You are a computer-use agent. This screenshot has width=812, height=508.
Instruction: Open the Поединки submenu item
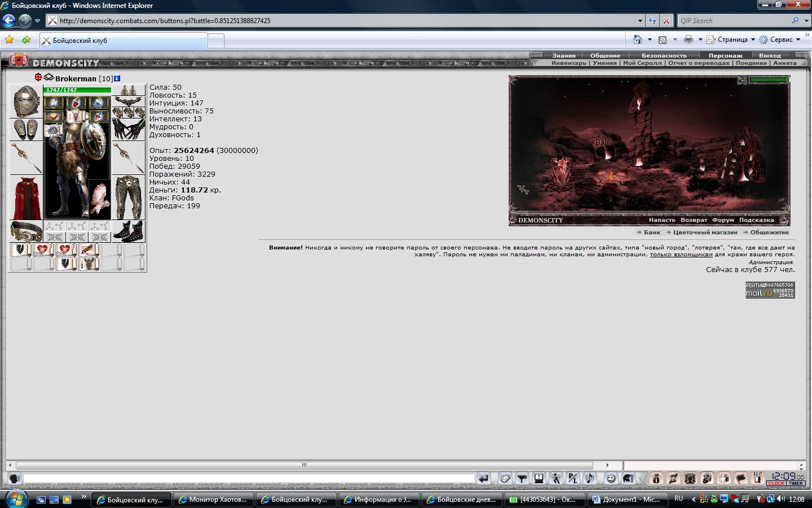(x=751, y=63)
